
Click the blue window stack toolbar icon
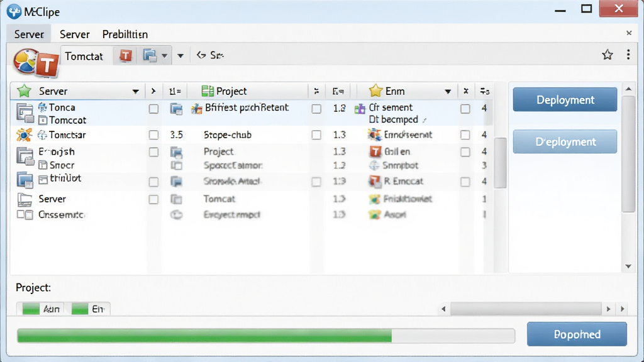tap(150, 55)
